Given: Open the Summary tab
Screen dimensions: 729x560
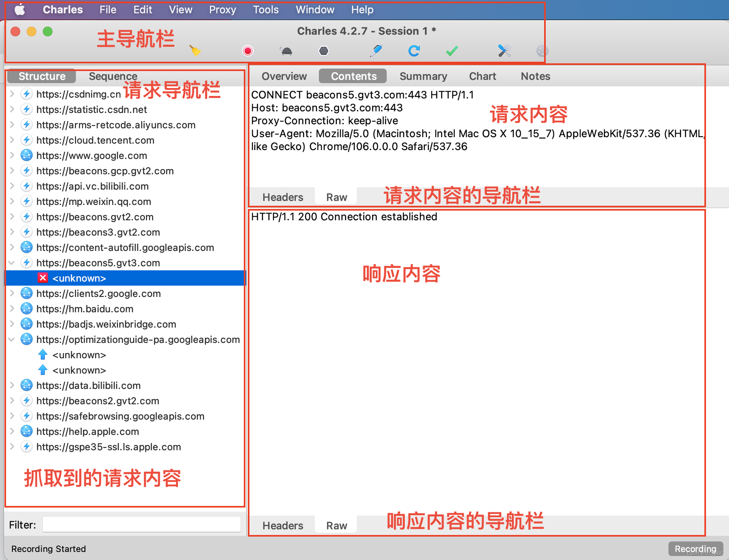Looking at the screenshot, I should (423, 76).
